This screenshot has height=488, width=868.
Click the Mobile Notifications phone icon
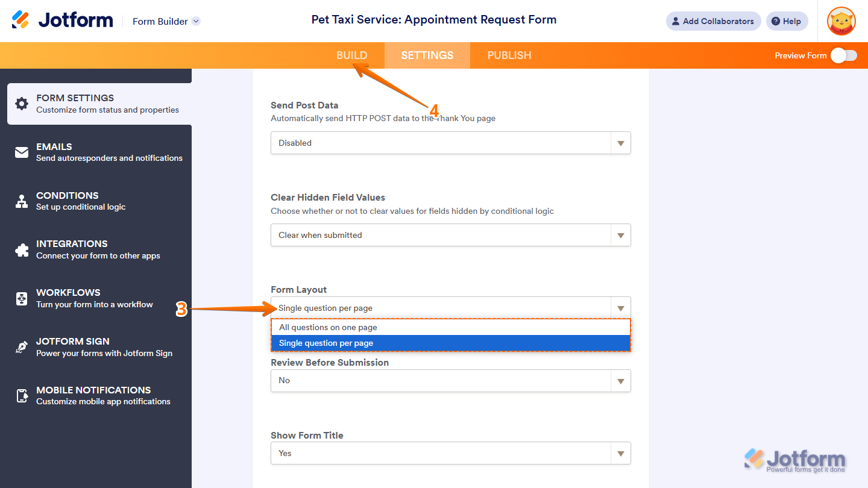pyautogui.click(x=22, y=396)
